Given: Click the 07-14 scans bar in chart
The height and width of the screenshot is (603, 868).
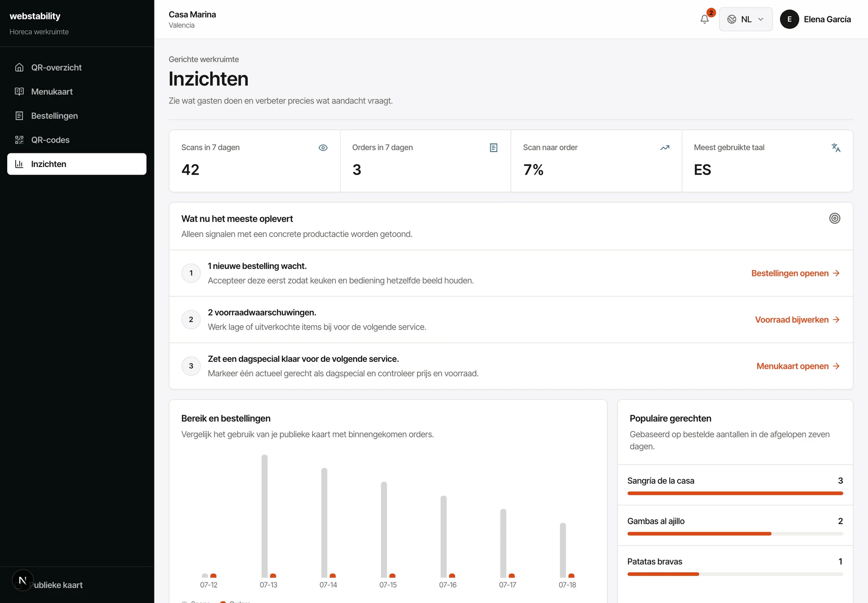Looking at the screenshot, I should [324, 523].
